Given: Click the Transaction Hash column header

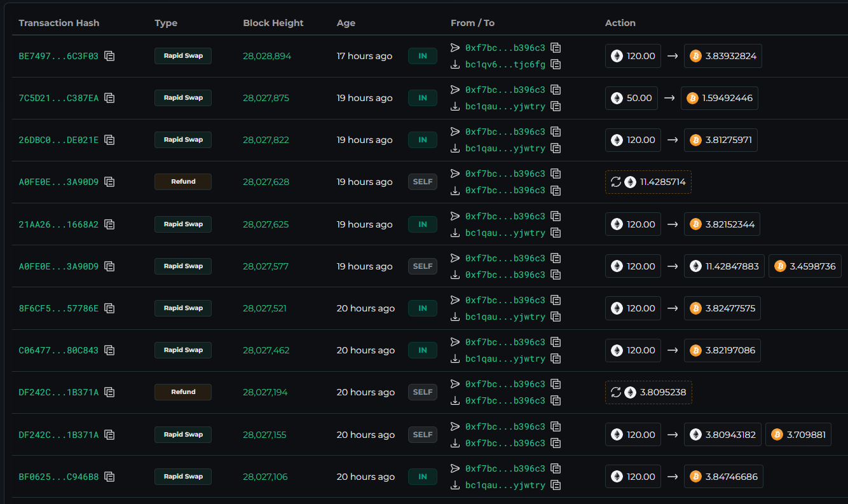Looking at the screenshot, I should pos(59,23).
